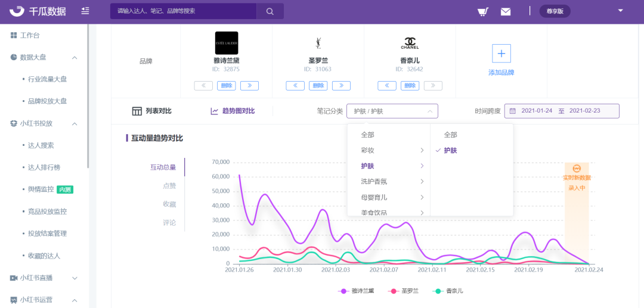Click the 小红书运营 section icon
Image resolution: width=644 pixels, height=308 pixels.
click(14, 300)
